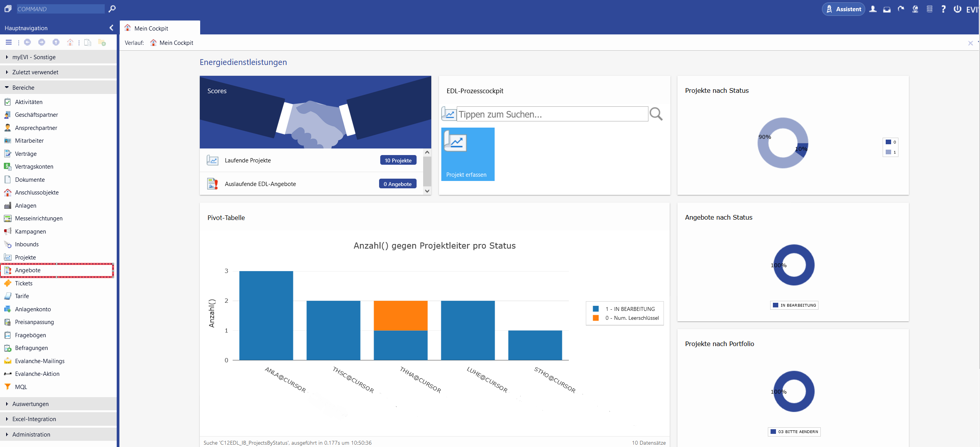This screenshot has width=980, height=447.
Task: Toggle the '1 - IN BEARBEITUNG' legend entry
Action: click(630, 309)
